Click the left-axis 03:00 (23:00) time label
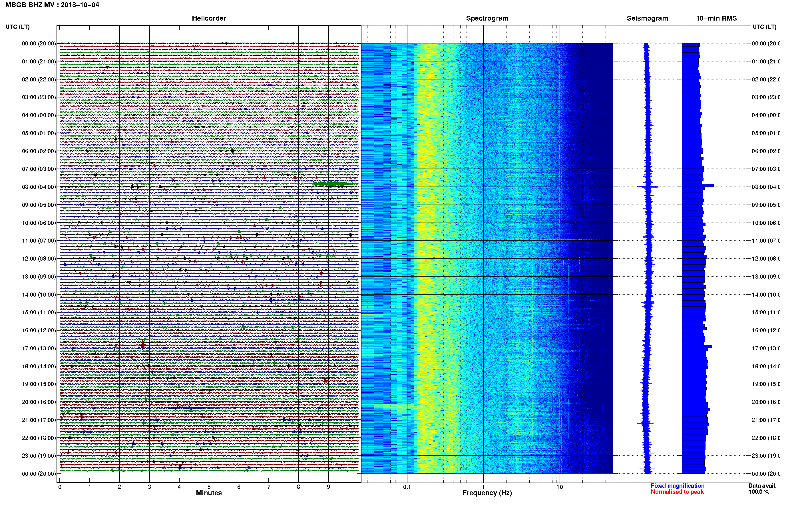This screenshot has width=812, height=508. pyautogui.click(x=39, y=97)
